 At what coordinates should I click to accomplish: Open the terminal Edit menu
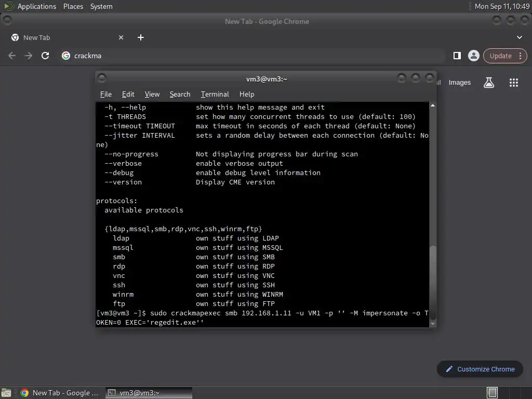pyautogui.click(x=128, y=95)
